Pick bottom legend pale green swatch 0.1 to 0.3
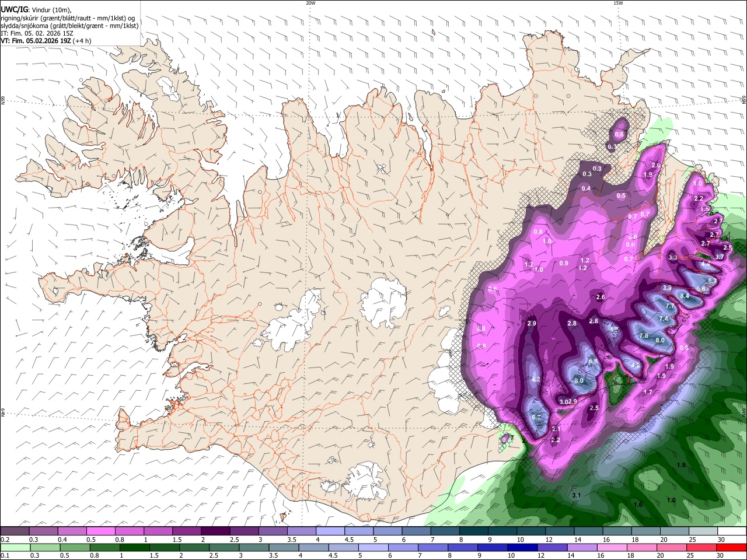The image size is (747, 560). (x=15, y=547)
